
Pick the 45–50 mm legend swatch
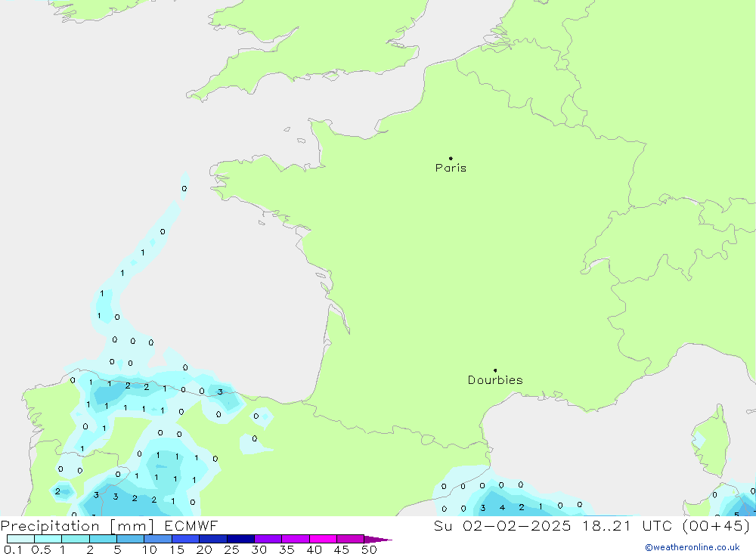click(x=351, y=539)
